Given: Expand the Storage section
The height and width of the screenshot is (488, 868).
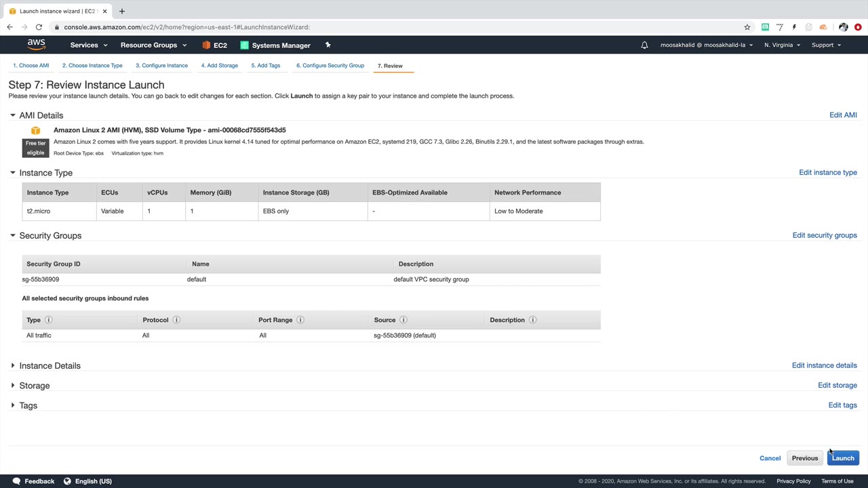Looking at the screenshot, I should (x=13, y=386).
